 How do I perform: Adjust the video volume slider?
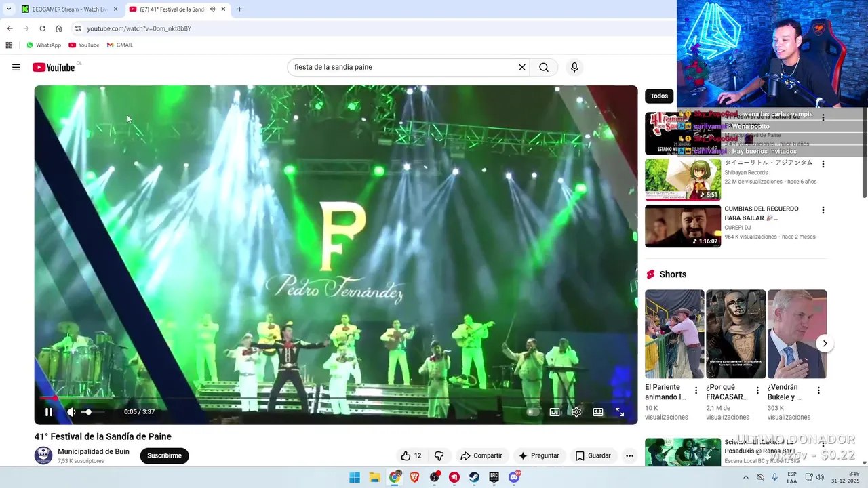(93, 411)
